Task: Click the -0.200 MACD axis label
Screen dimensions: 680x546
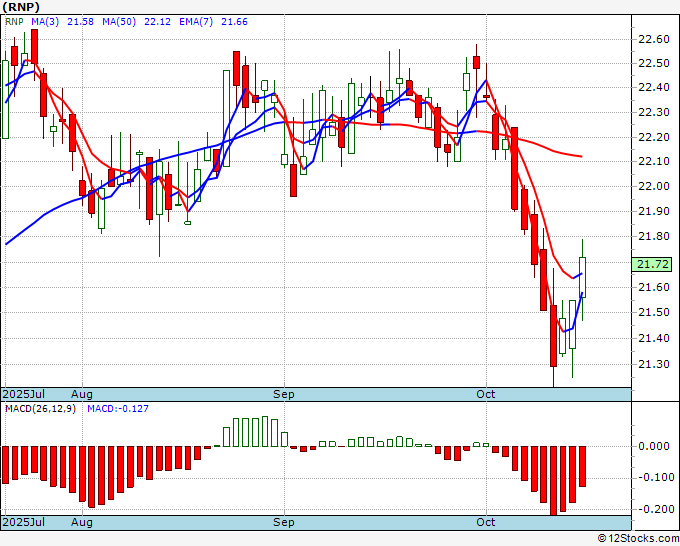Action: (655, 509)
